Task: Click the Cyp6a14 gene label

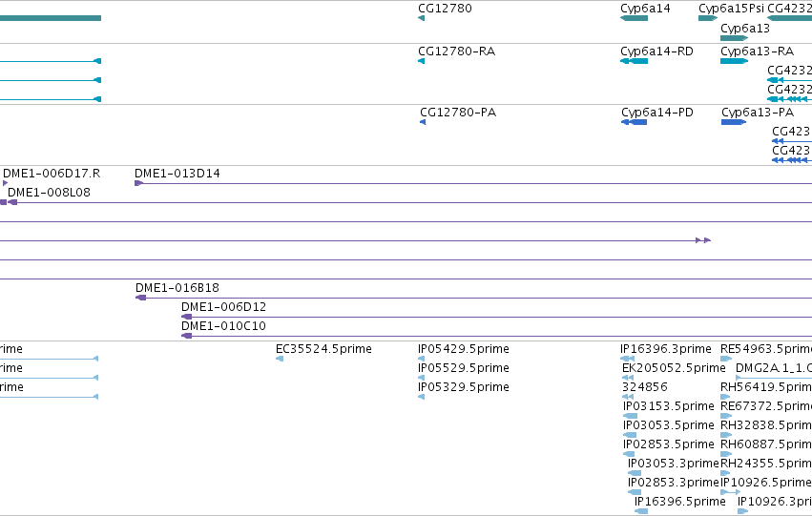Action: point(645,9)
